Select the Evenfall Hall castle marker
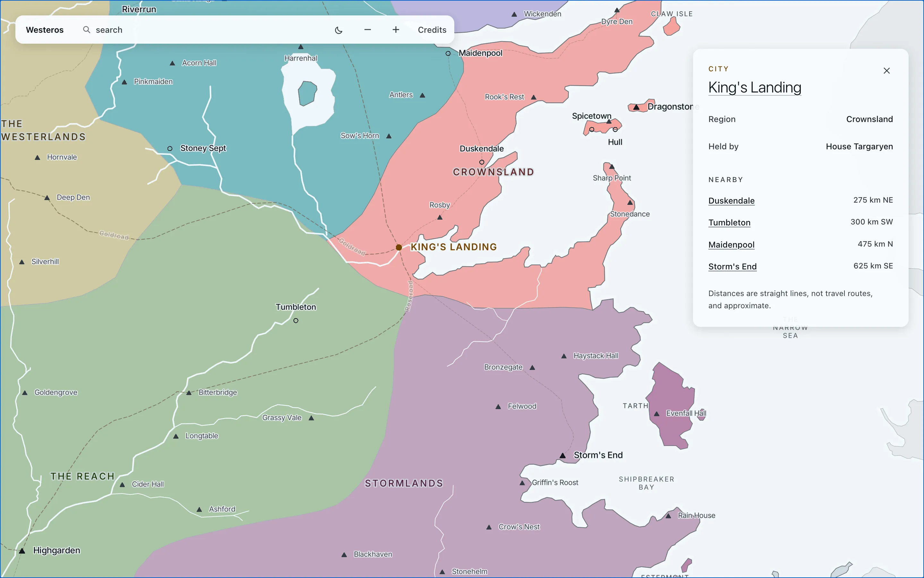924x578 pixels. coord(657,414)
